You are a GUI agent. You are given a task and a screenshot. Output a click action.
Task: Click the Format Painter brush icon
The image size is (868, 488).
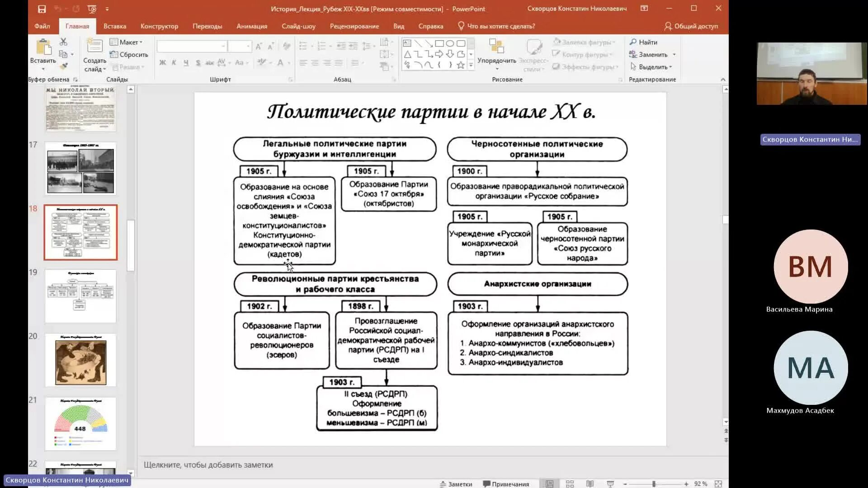point(64,66)
